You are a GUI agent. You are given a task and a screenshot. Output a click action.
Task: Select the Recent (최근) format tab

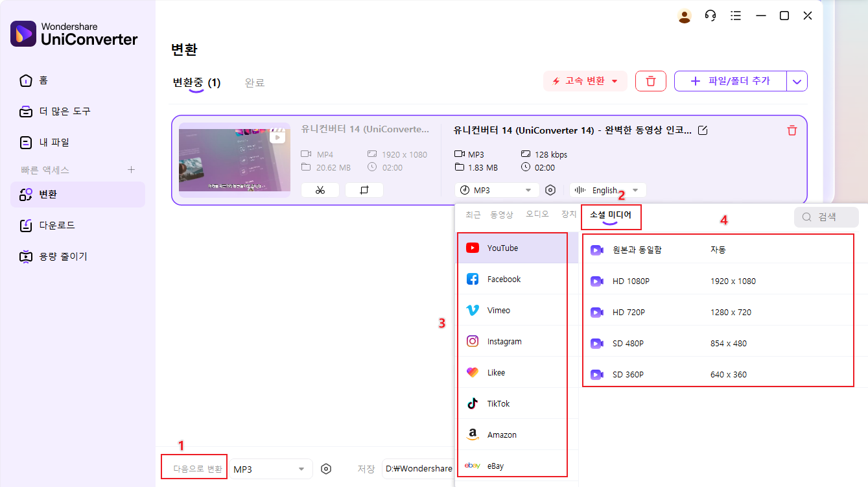click(473, 215)
